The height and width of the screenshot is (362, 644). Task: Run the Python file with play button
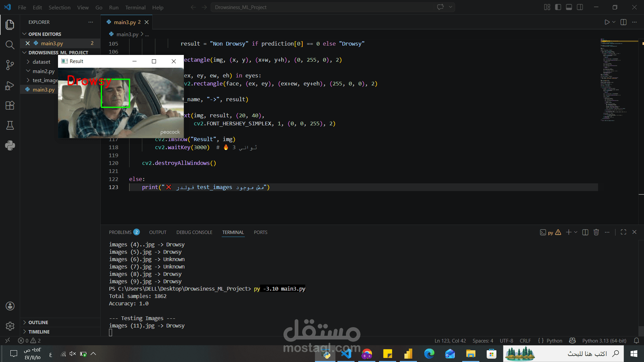pos(607,22)
